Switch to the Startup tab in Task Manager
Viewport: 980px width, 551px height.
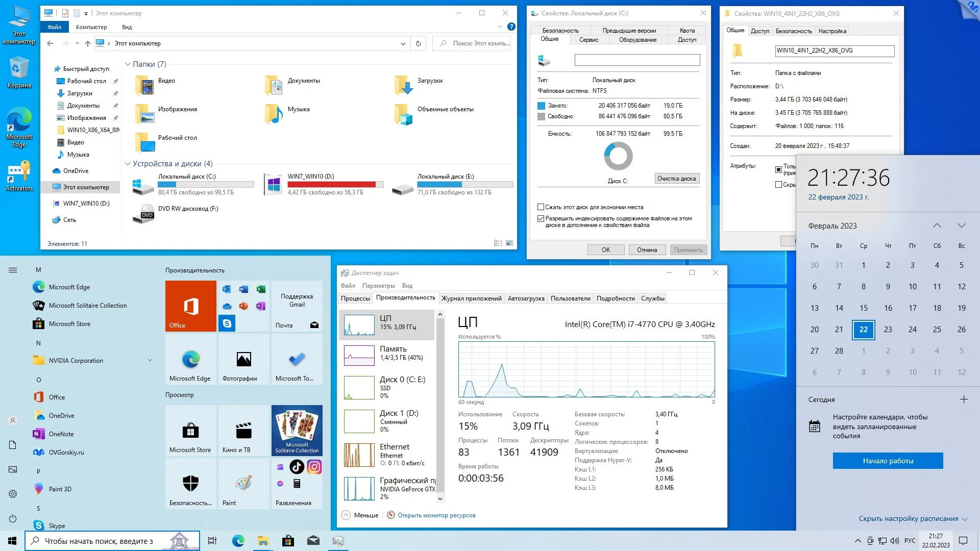(x=526, y=298)
